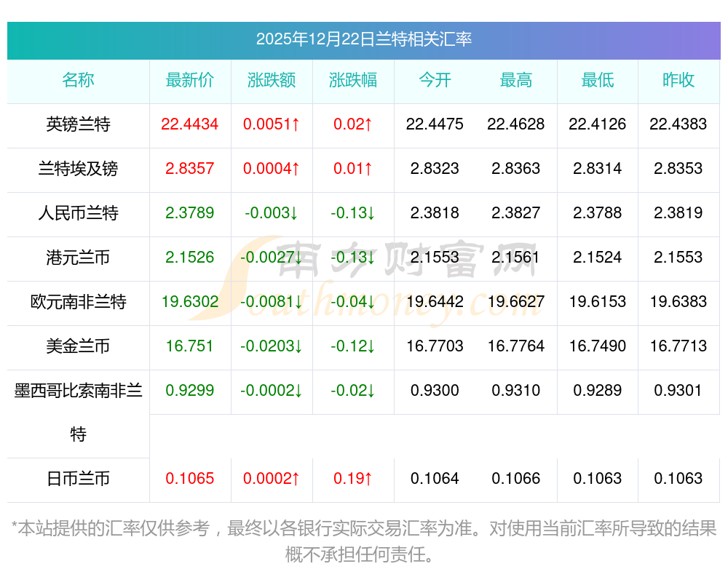Click change amount -0.0203↓
Viewport: 728px width, 577px height.
click(x=272, y=346)
